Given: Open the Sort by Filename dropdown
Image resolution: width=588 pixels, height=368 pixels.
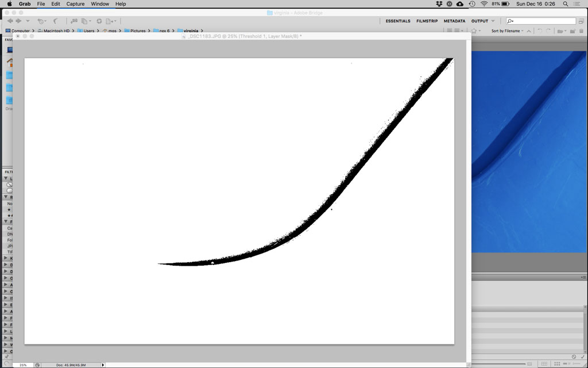Looking at the screenshot, I should pos(508,31).
